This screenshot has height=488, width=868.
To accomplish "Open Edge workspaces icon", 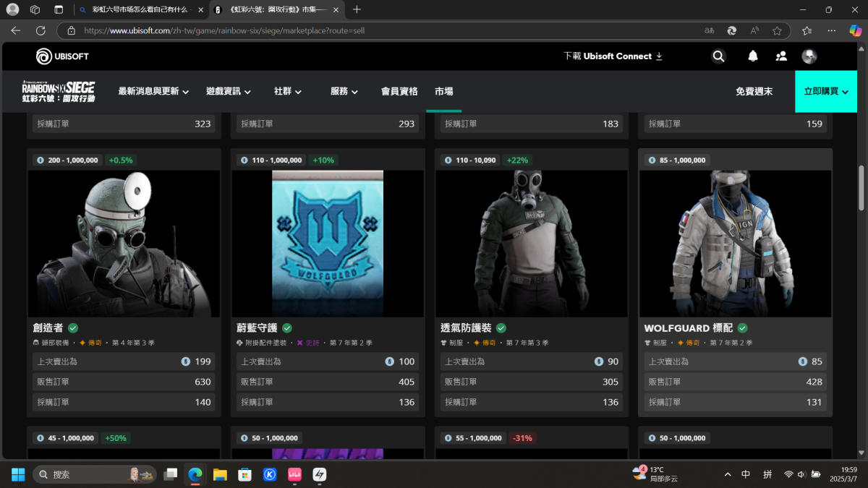I will (35, 9).
